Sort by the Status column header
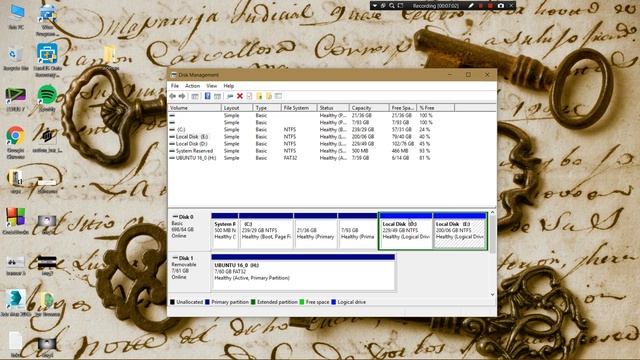 click(x=333, y=108)
